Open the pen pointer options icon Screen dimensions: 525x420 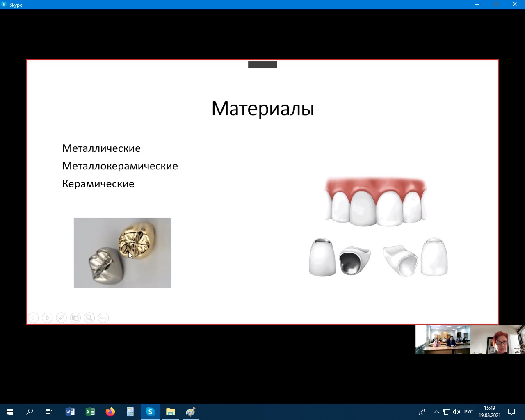tap(62, 318)
